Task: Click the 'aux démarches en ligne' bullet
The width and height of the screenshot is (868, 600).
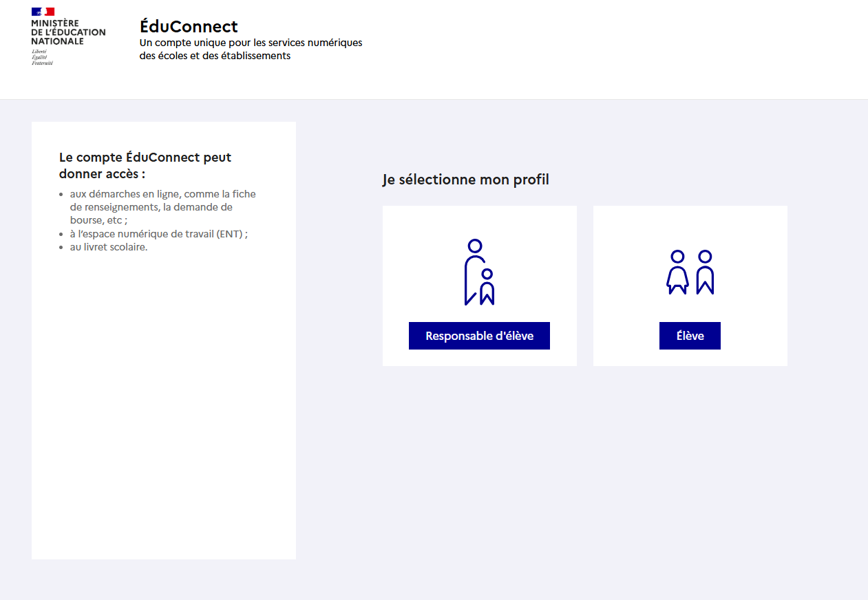Action: click(162, 207)
